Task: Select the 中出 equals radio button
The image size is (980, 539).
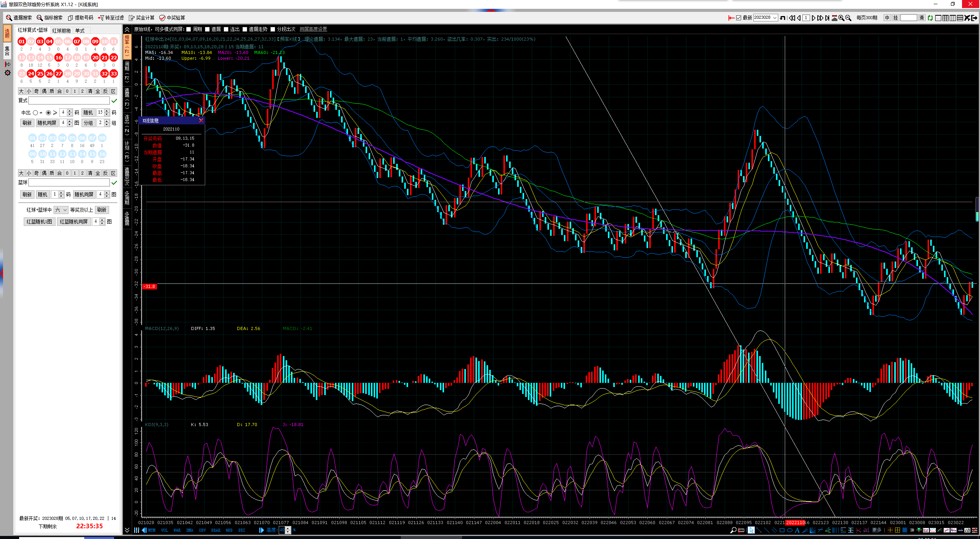Action: pyautogui.click(x=36, y=113)
